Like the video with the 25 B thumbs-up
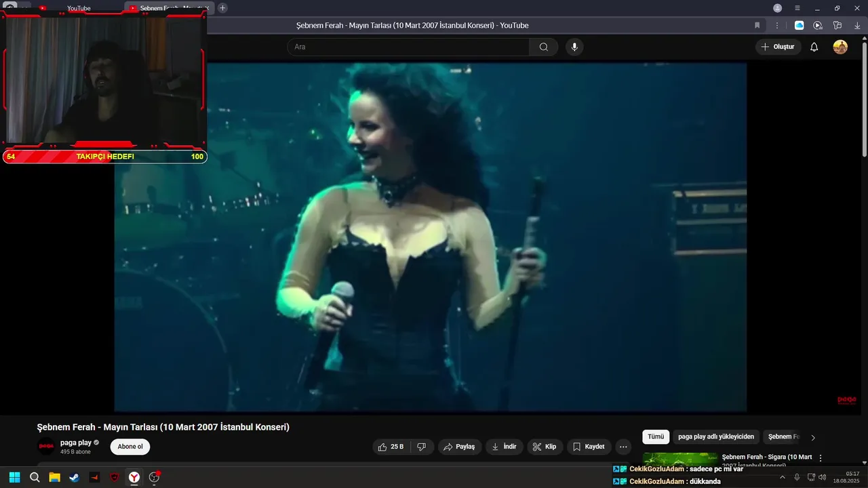The image size is (868, 488). click(391, 447)
